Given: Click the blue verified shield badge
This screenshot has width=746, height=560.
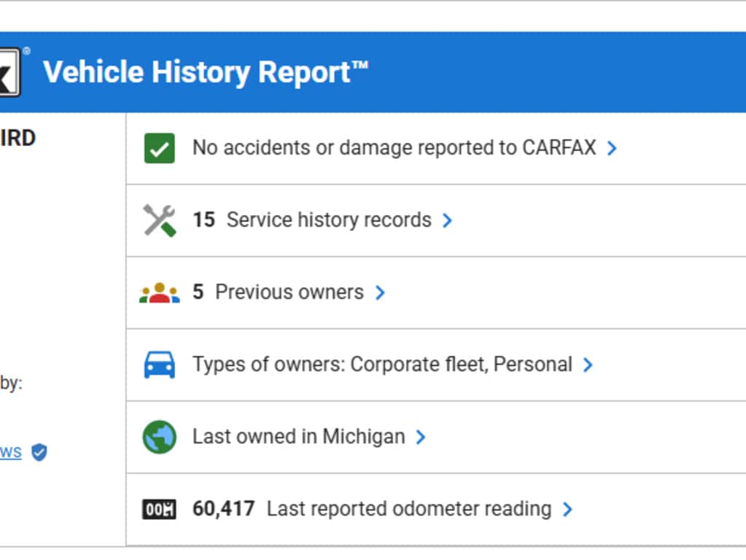Looking at the screenshot, I should [x=39, y=452].
